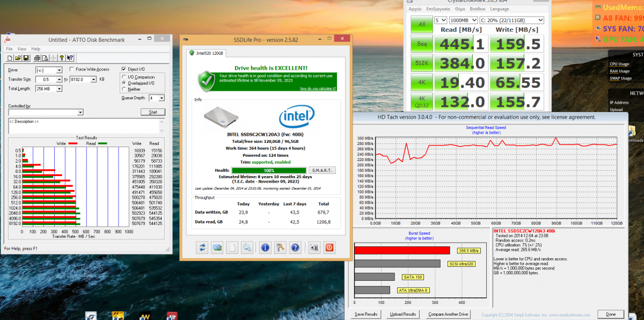Open Help menu in ATTO

coord(36,49)
